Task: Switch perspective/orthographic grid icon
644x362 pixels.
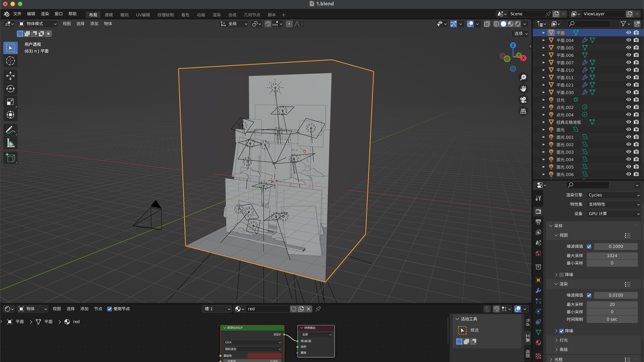Action: [523, 111]
